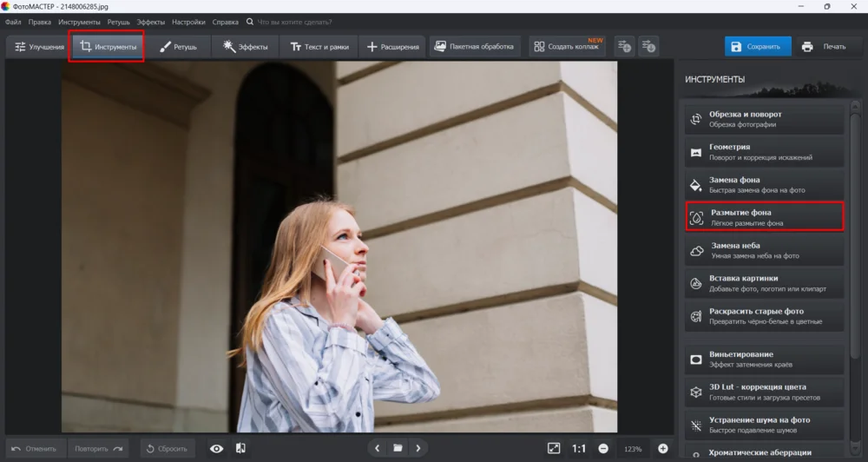Viewport: 868px width, 462px height.
Task: Zoom out with the minus icon
Action: [x=602, y=448]
